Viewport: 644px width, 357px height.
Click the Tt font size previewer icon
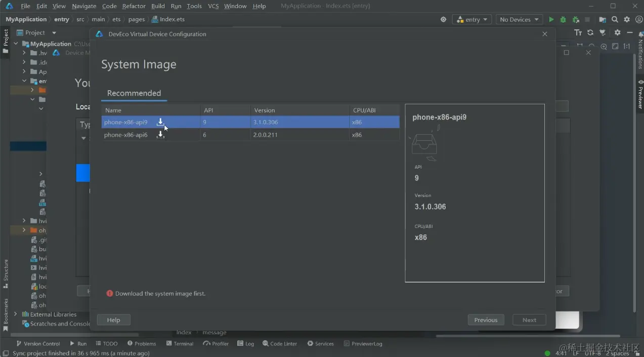click(x=578, y=32)
